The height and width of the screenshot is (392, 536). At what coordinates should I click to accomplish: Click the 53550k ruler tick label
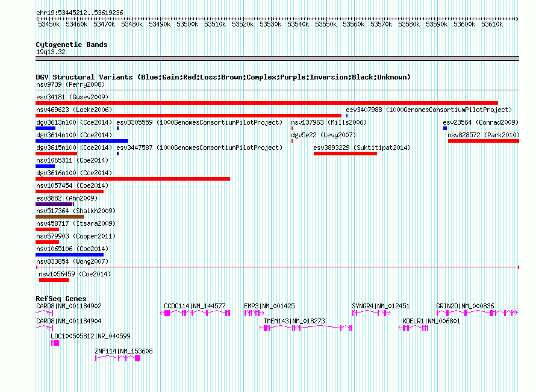(x=326, y=25)
